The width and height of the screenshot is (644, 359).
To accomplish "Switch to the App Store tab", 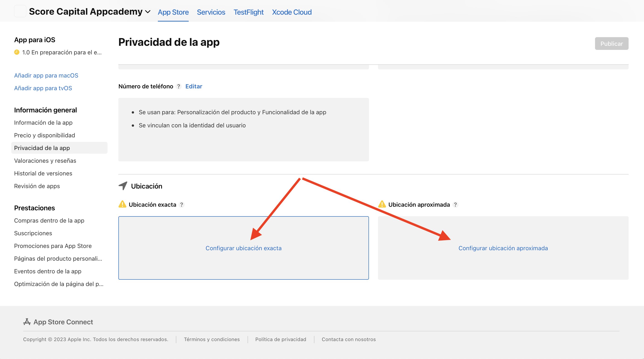I will coord(173,12).
